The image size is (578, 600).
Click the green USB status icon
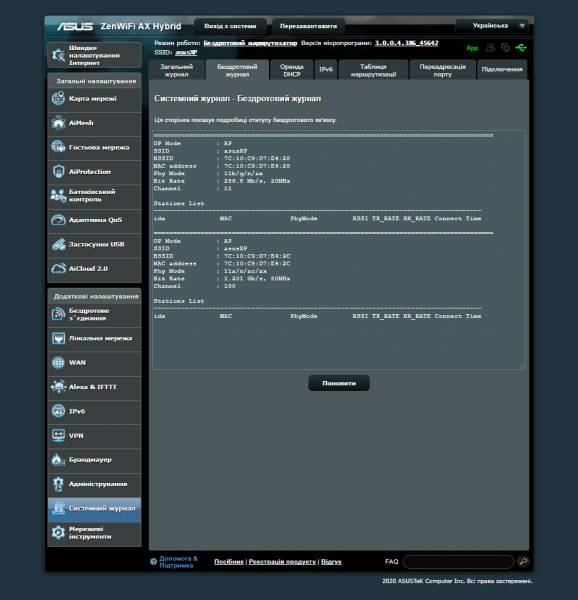(x=521, y=47)
